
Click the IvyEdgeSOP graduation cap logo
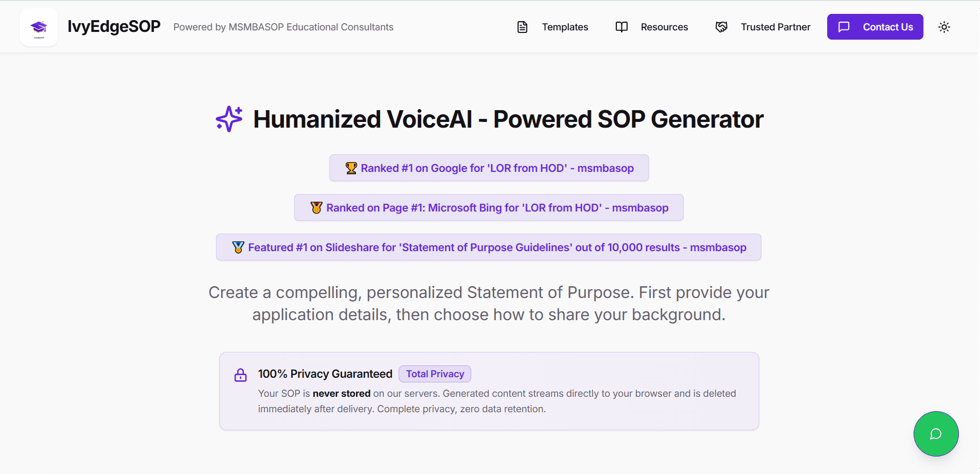click(39, 27)
